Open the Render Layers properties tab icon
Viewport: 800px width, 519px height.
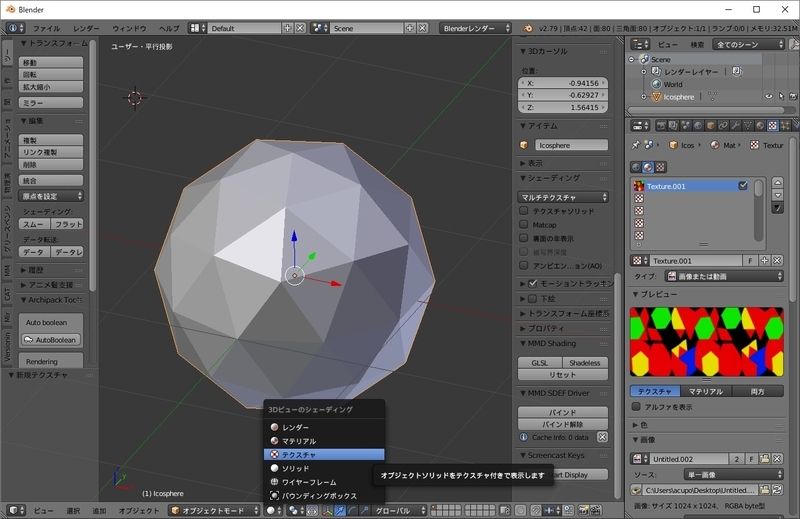click(673, 126)
